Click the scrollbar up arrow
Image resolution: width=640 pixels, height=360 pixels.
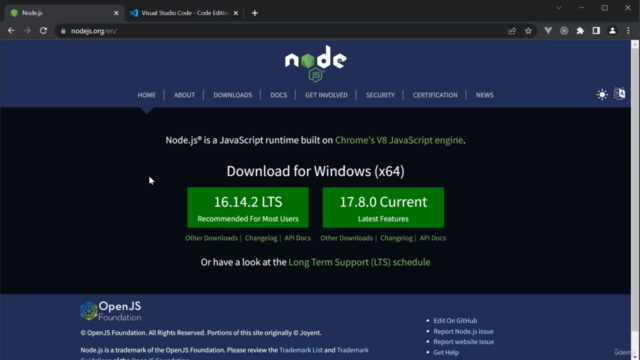[635, 44]
